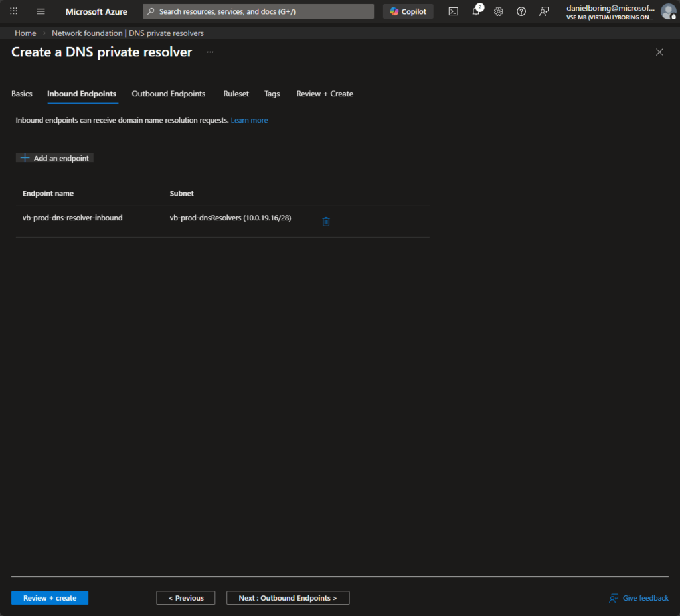Focus the Search resources, services, and docs box
680x616 pixels.
point(258,12)
